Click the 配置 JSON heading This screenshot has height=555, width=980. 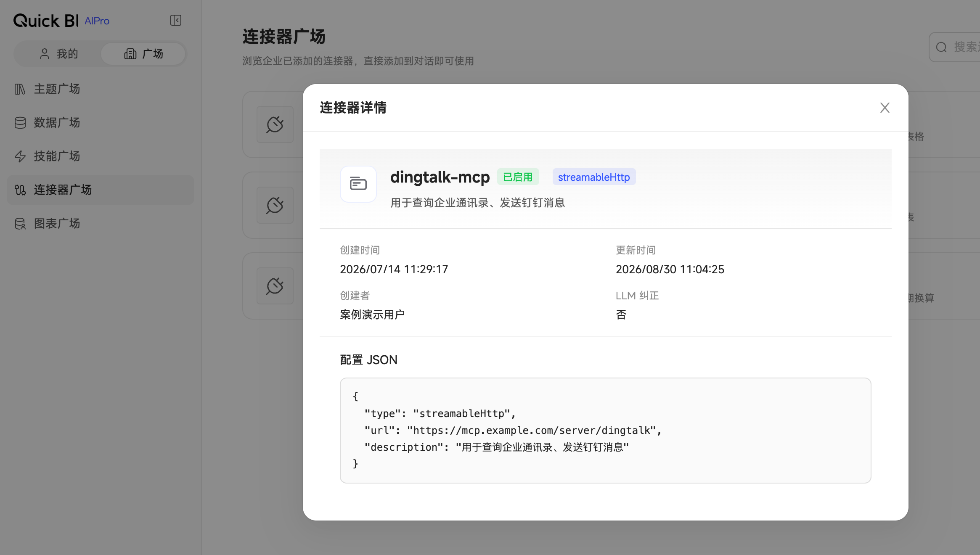point(369,360)
